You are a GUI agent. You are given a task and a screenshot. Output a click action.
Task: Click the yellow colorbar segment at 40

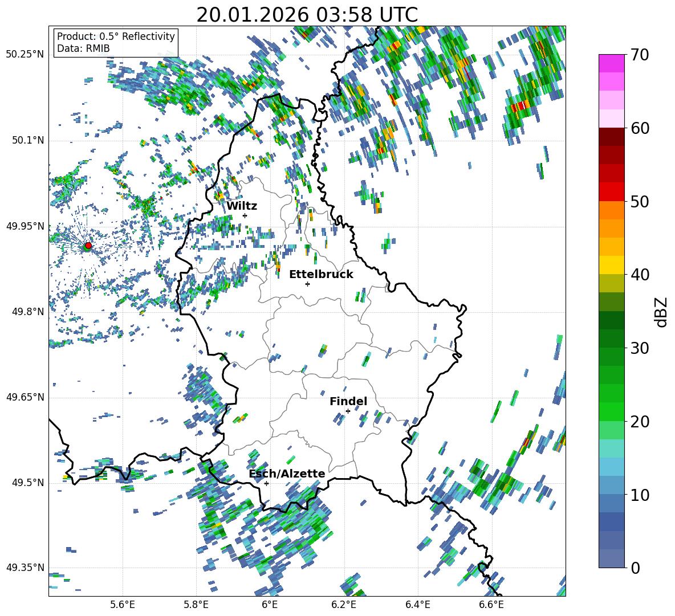[611, 266]
